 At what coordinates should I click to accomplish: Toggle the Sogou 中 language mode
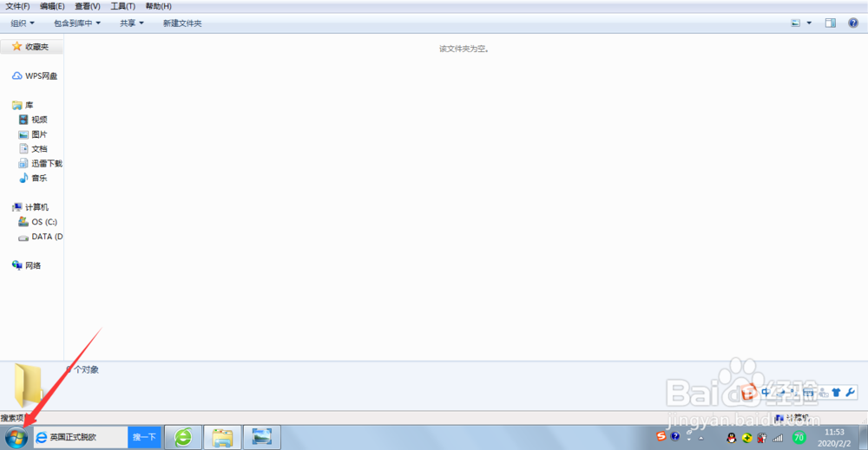point(766,392)
